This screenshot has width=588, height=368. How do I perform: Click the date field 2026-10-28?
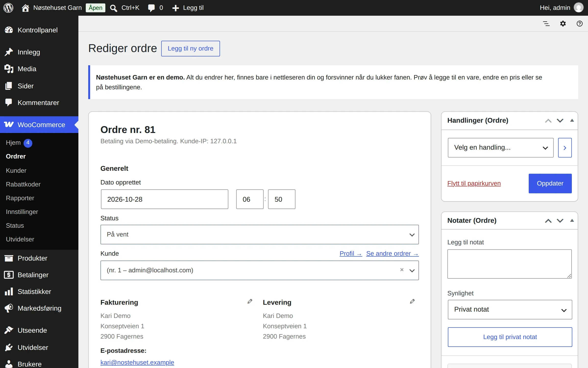point(165,199)
